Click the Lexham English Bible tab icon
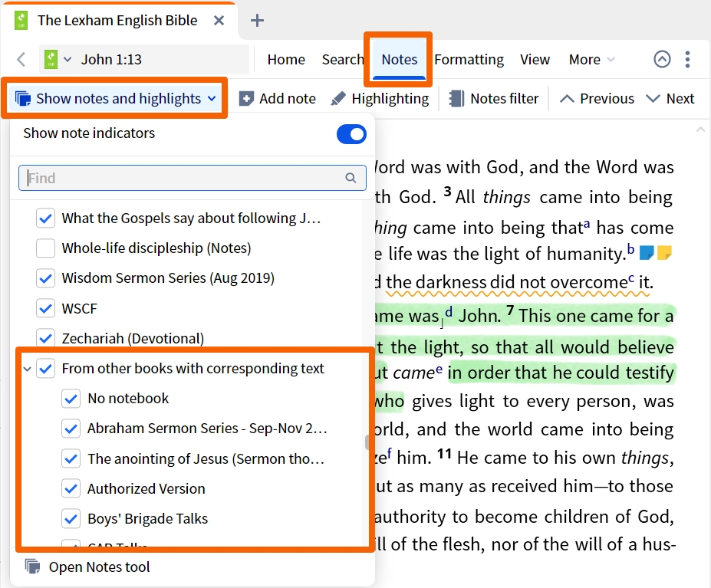Viewport: 711px width, 588px height. pyautogui.click(x=21, y=21)
